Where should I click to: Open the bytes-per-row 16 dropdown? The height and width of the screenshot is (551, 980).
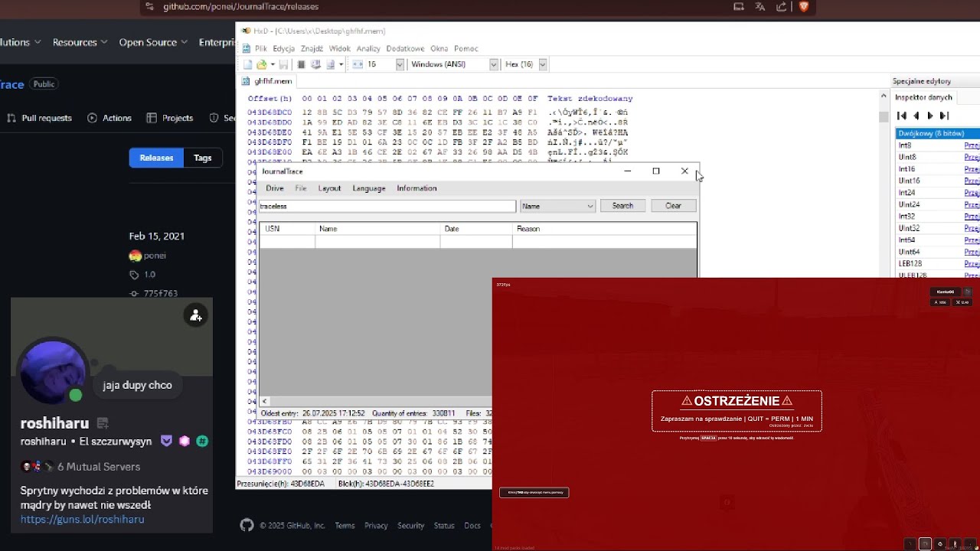pyautogui.click(x=400, y=64)
